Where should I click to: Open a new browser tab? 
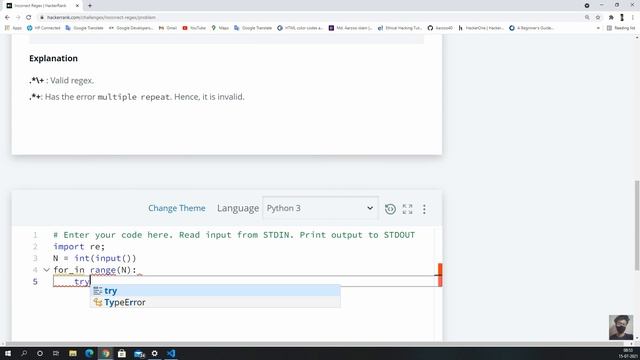(x=90, y=6)
